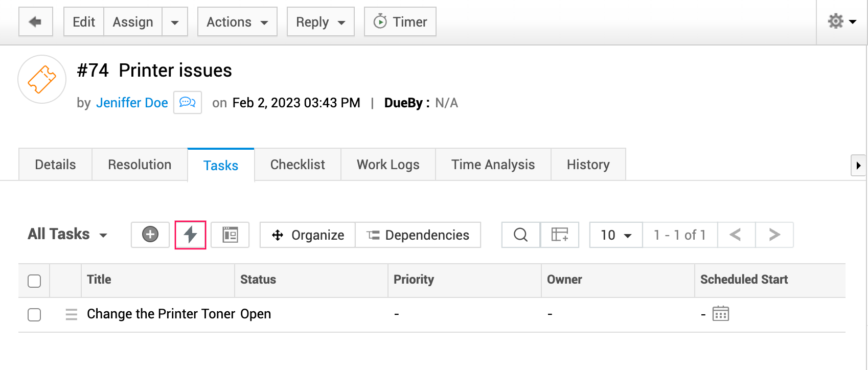Image resolution: width=868 pixels, height=370 pixels.
Task: Grab the reorder handle for Change the Printer Toner
Action: (72, 314)
